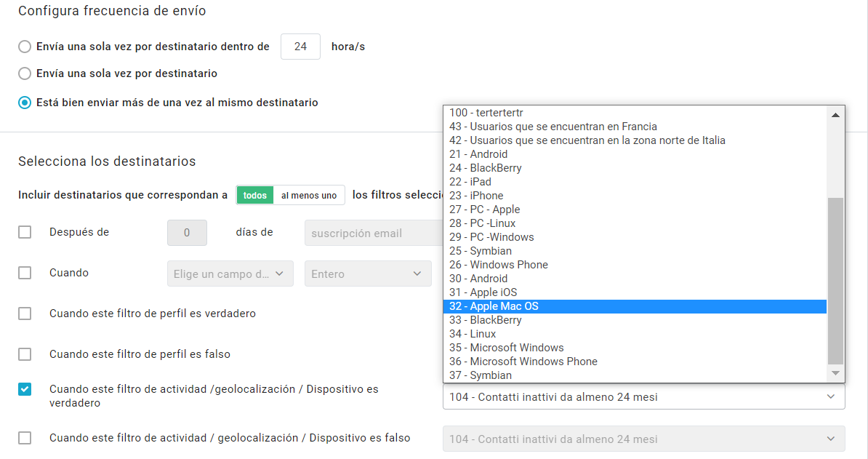
Task: Expand the 'Entero' type dropdown
Action: pyautogui.click(x=367, y=274)
